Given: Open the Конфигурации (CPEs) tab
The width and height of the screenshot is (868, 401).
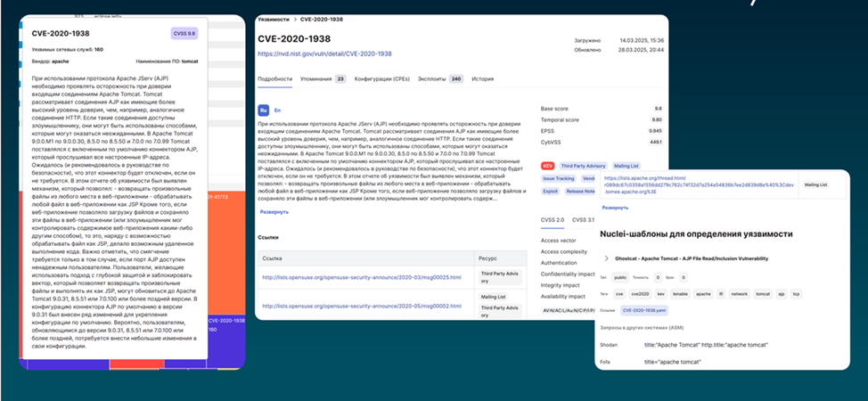Looking at the screenshot, I should tap(382, 79).
